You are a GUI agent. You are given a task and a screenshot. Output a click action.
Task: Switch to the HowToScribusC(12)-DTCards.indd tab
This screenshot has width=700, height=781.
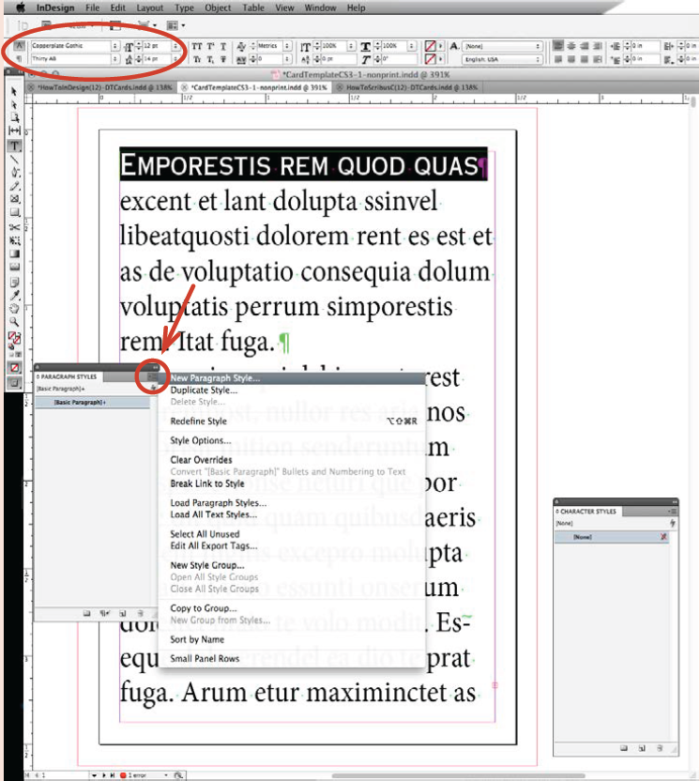point(411,86)
